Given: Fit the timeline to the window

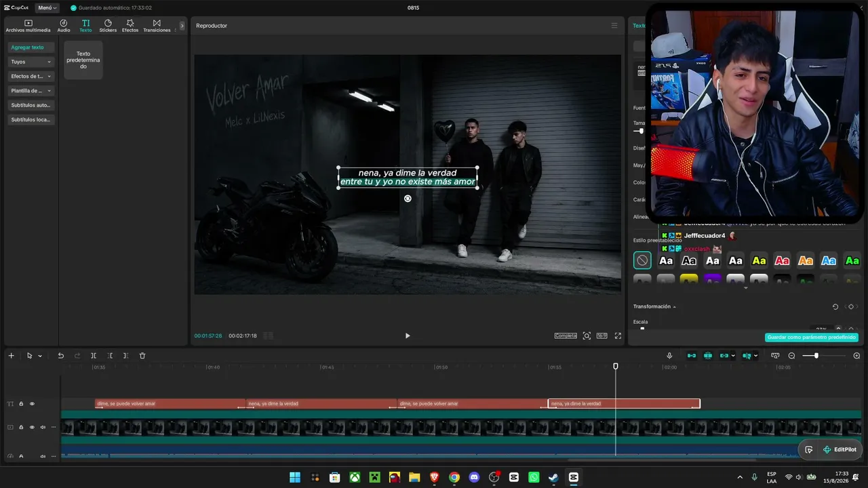Looking at the screenshot, I should (775, 356).
